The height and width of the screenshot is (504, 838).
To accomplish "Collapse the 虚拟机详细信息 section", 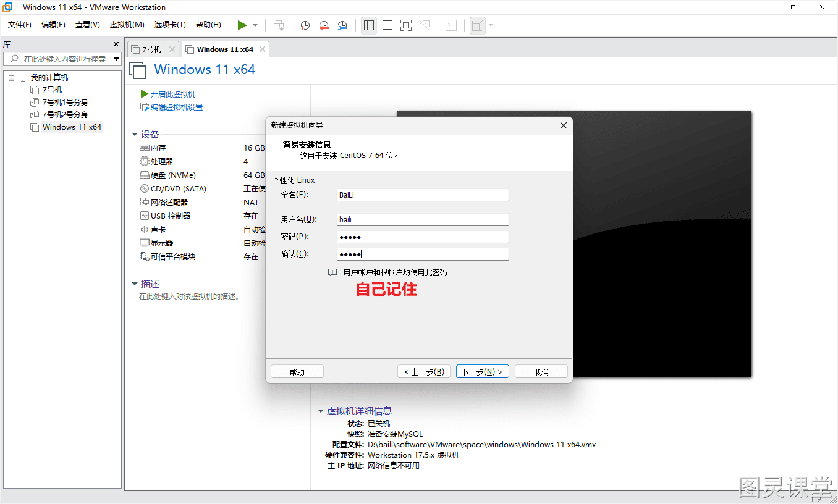I will point(321,411).
